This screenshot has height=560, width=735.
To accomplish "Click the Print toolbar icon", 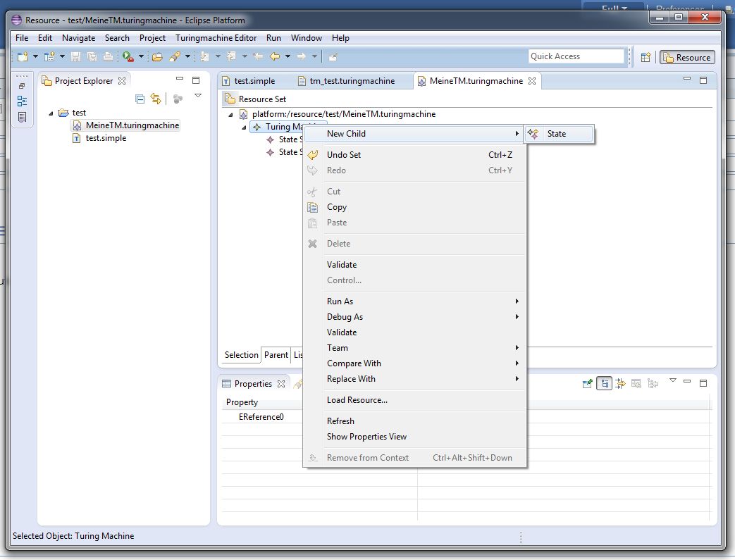I will 108,56.
